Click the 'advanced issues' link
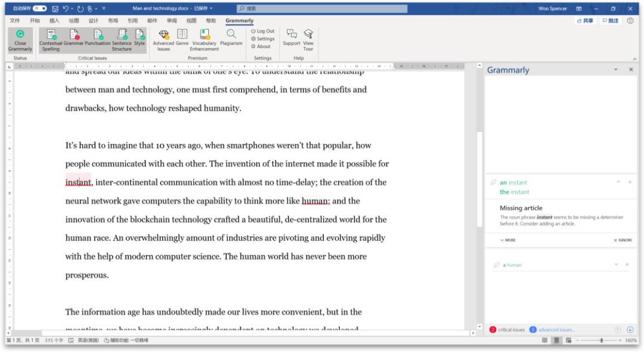Image resolution: width=644 pixels, height=352 pixels. click(556, 329)
